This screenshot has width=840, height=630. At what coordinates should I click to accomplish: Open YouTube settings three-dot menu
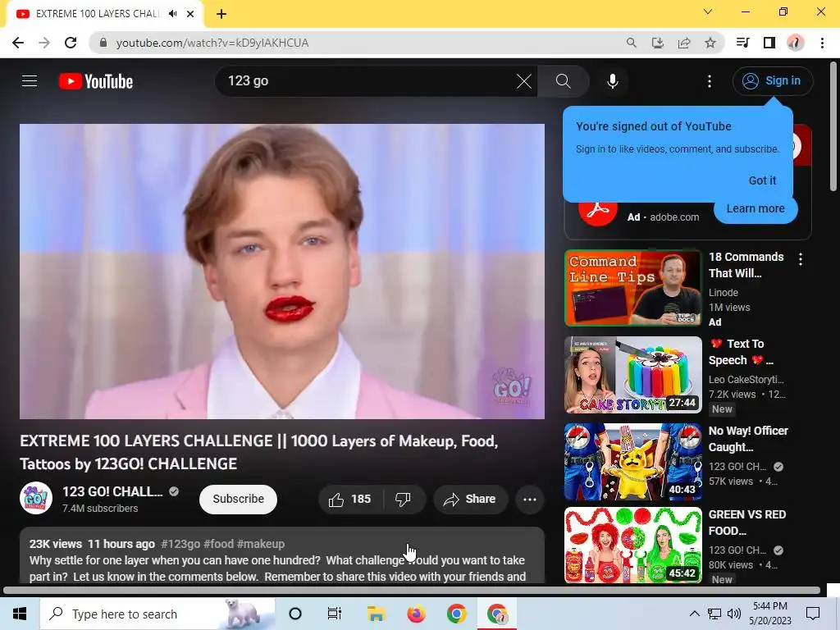tap(710, 81)
